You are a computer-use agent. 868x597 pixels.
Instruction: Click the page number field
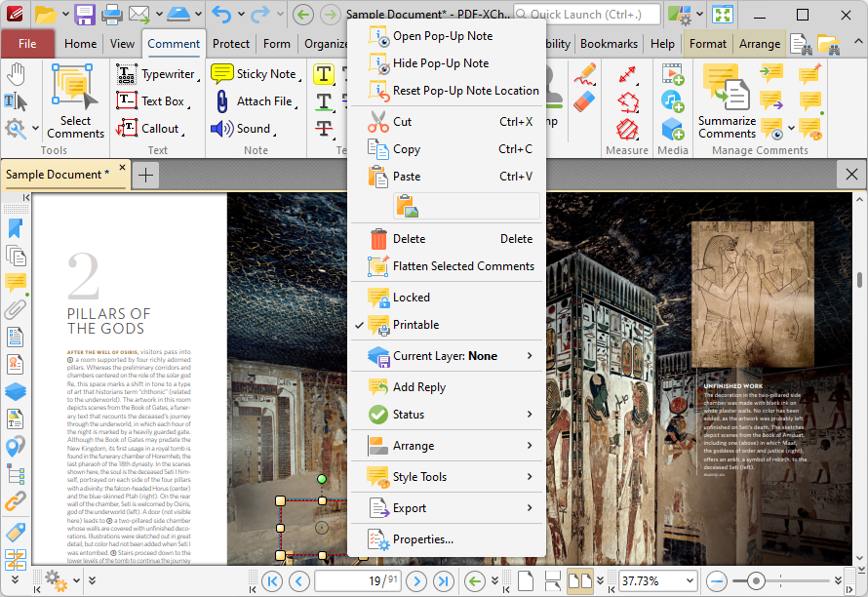point(358,581)
